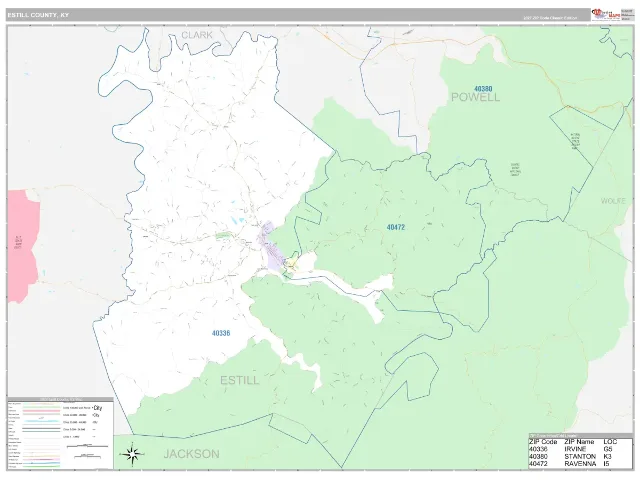
Task: Click the LOC column header
Action: (x=610, y=442)
